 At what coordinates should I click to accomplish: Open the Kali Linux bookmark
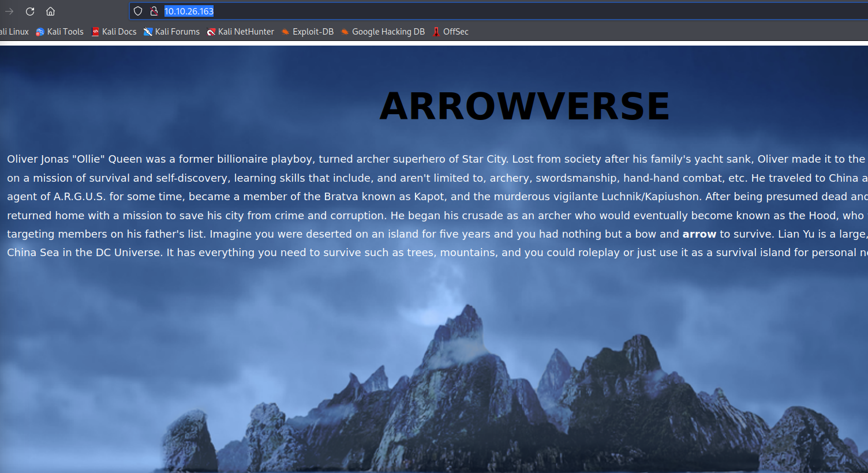coord(14,32)
